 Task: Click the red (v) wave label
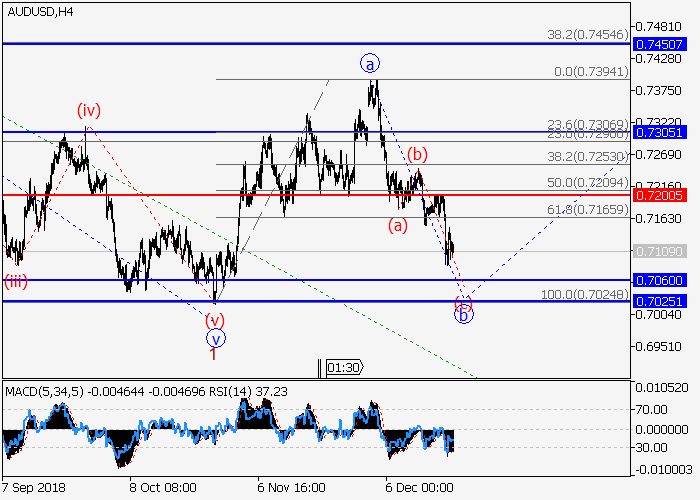(x=215, y=321)
